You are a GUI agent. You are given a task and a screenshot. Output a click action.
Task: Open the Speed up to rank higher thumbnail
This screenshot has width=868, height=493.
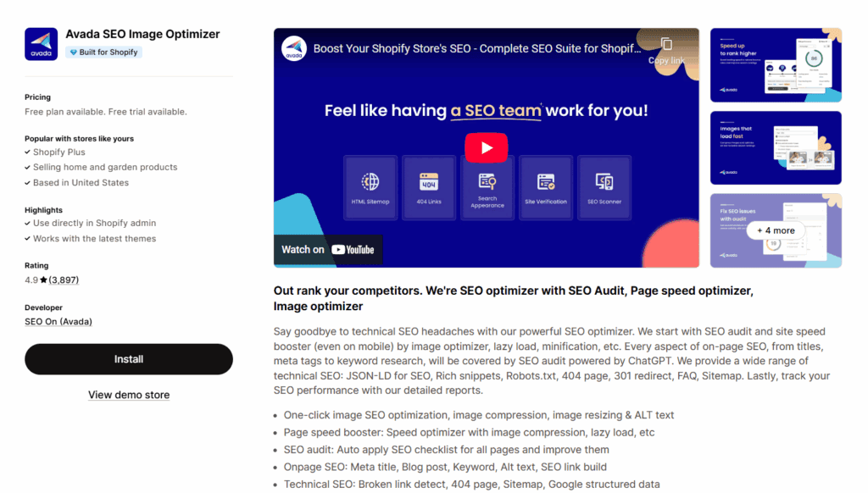point(776,65)
